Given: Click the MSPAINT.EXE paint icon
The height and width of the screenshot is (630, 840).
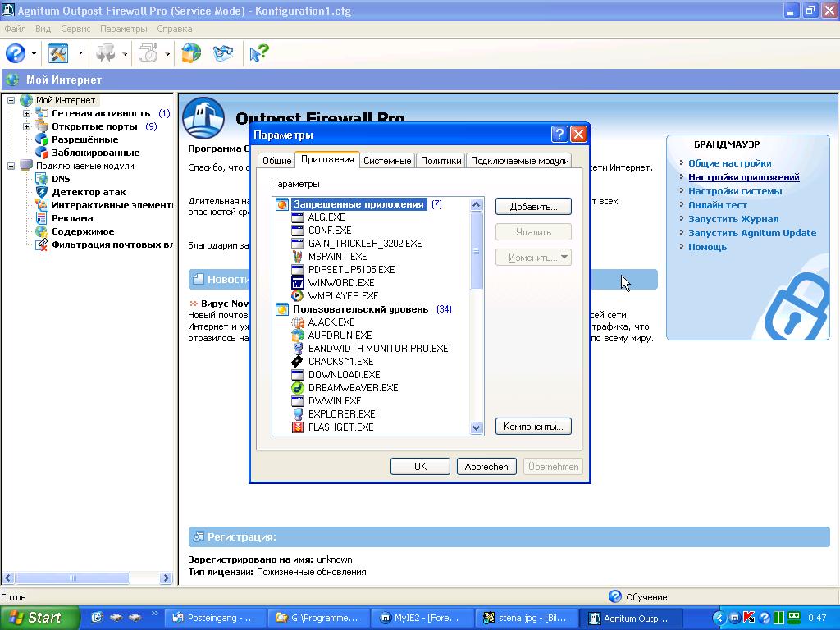Looking at the screenshot, I should click(297, 257).
